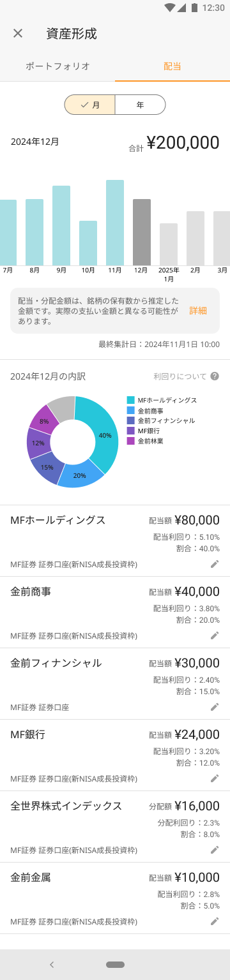Image resolution: width=230 pixels, height=980 pixels.
Task: Open the 利回りについて info link
Action: coord(180,376)
